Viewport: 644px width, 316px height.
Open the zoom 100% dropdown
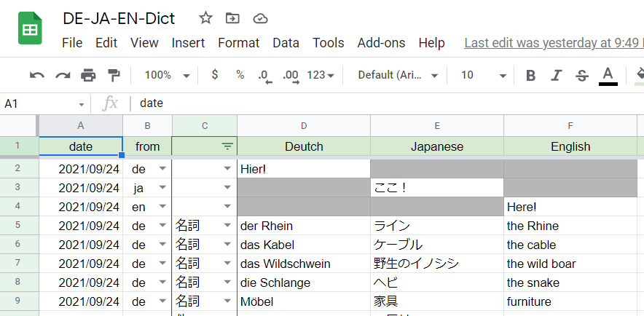pyautogui.click(x=167, y=75)
